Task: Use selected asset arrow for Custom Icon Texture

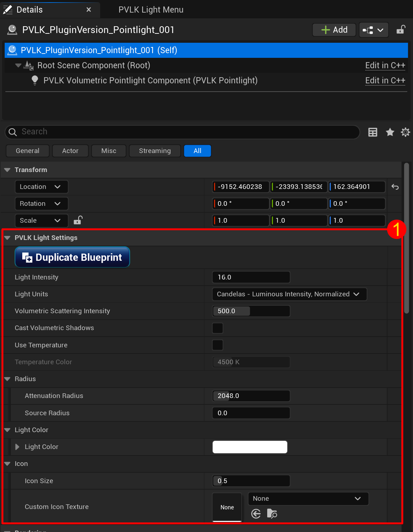Action: point(256,514)
